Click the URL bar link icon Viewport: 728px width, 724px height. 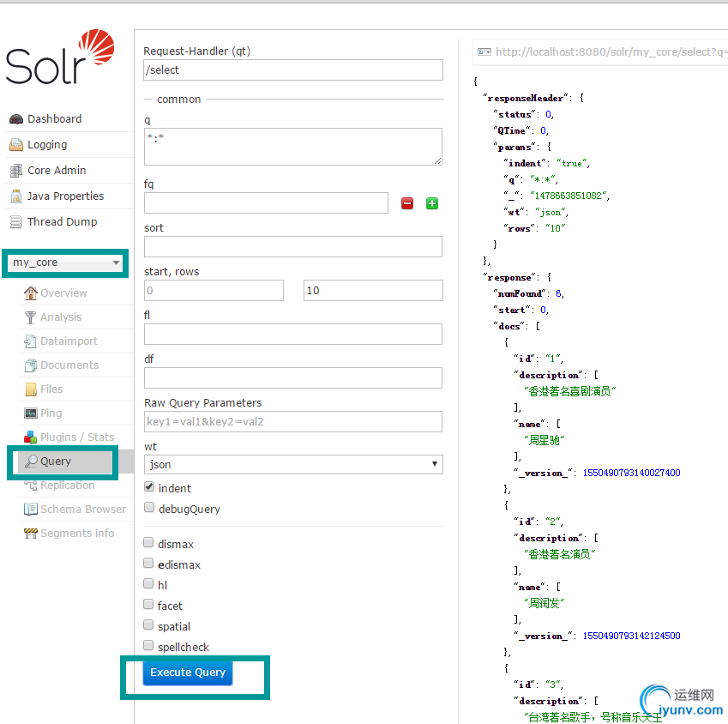pyautogui.click(x=484, y=52)
